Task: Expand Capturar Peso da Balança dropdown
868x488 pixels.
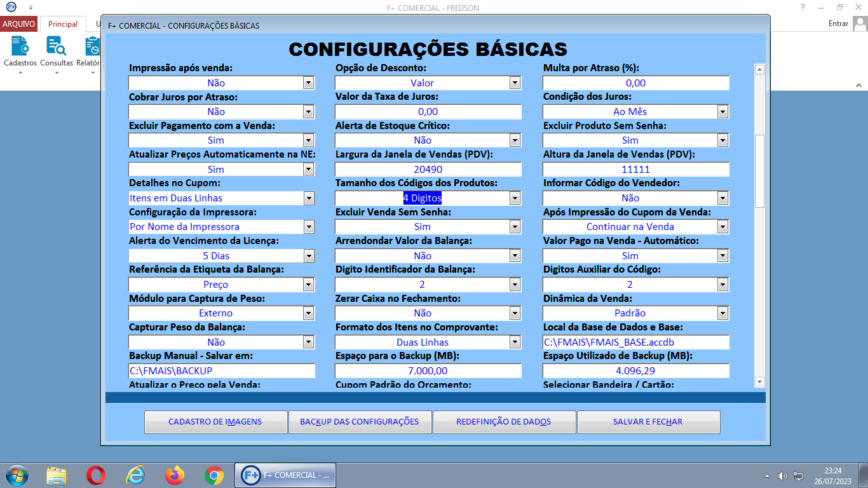Action: pos(308,342)
